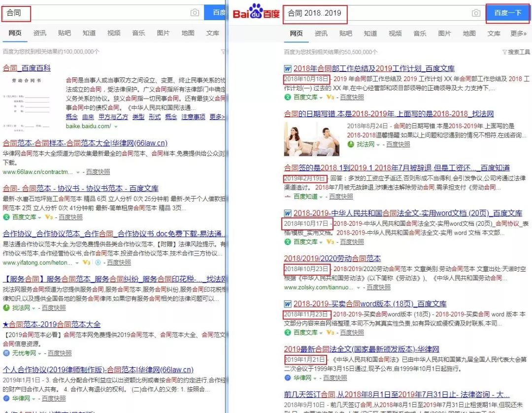Click the 找法网 icon under '【服务合同】' result
The image size is (532, 413).
point(6,308)
